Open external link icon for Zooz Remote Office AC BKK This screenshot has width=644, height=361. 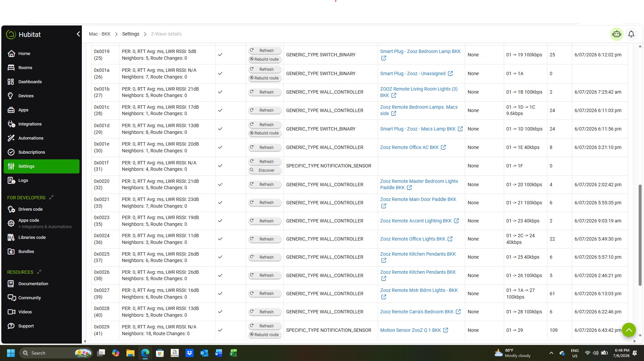(443, 147)
